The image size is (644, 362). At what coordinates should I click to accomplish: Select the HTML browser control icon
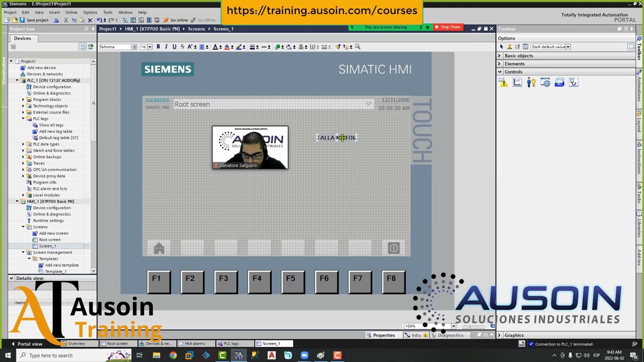click(x=545, y=83)
